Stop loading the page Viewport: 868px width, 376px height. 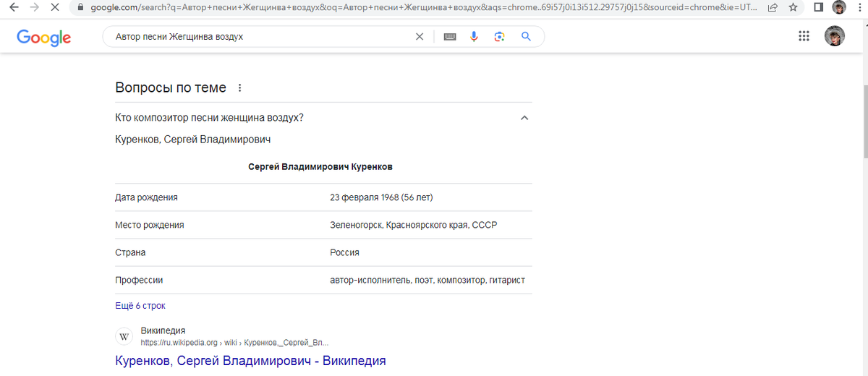[55, 8]
